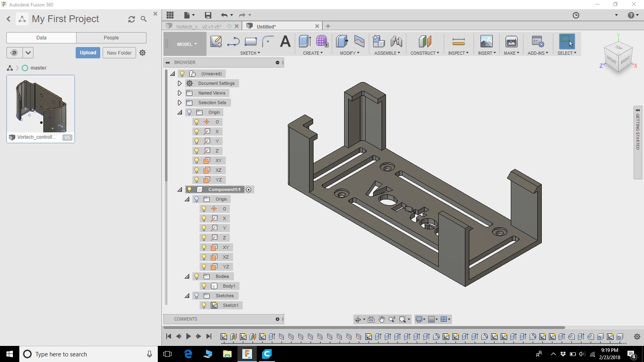The width and height of the screenshot is (644, 362).
Task: Click the Make 3D print icon
Action: 511,41
